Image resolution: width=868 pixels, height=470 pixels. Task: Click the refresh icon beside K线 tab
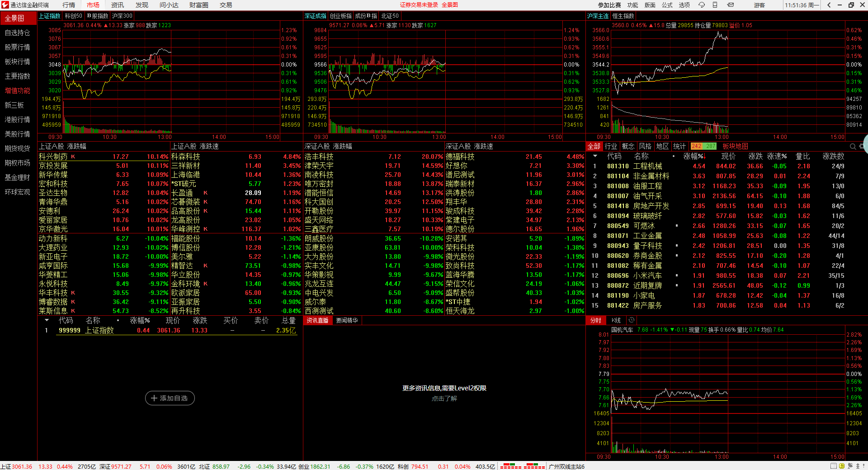tap(632, 320)
